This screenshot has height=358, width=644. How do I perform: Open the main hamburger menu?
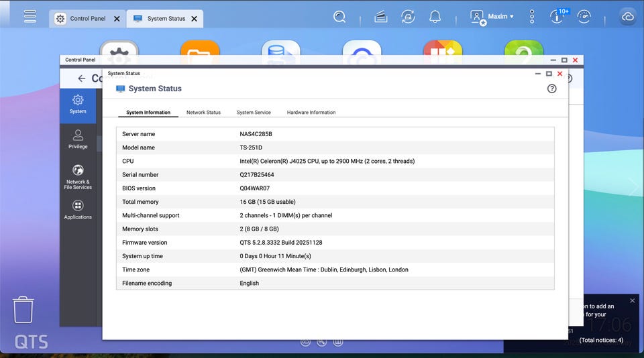coord(30,17)
